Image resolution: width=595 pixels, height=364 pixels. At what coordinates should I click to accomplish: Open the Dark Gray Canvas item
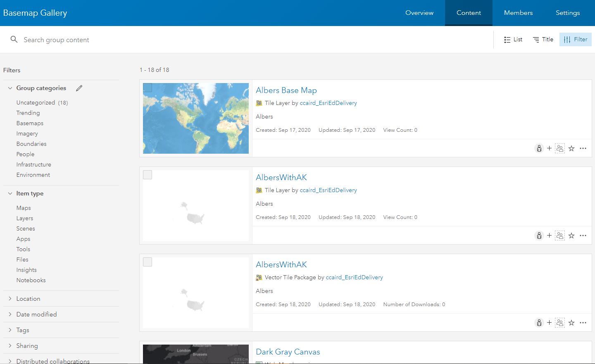pyautogui.click(x=288, y=352)
